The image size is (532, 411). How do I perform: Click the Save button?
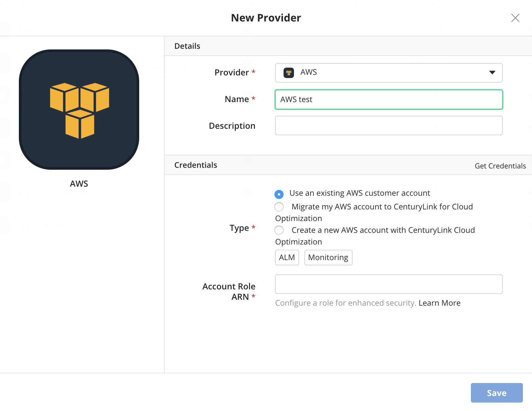point(497,393)
